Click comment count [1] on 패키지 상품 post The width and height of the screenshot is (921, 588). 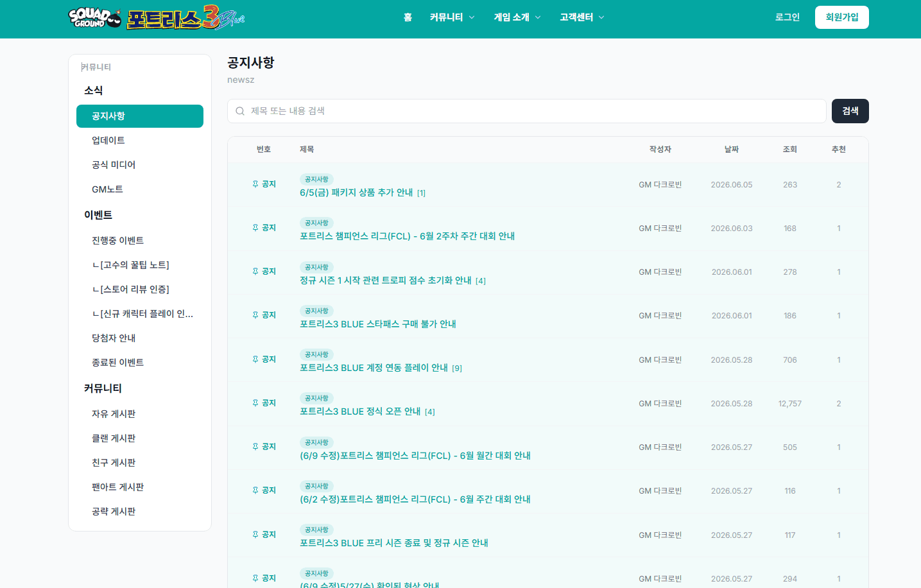pos(421,193)
